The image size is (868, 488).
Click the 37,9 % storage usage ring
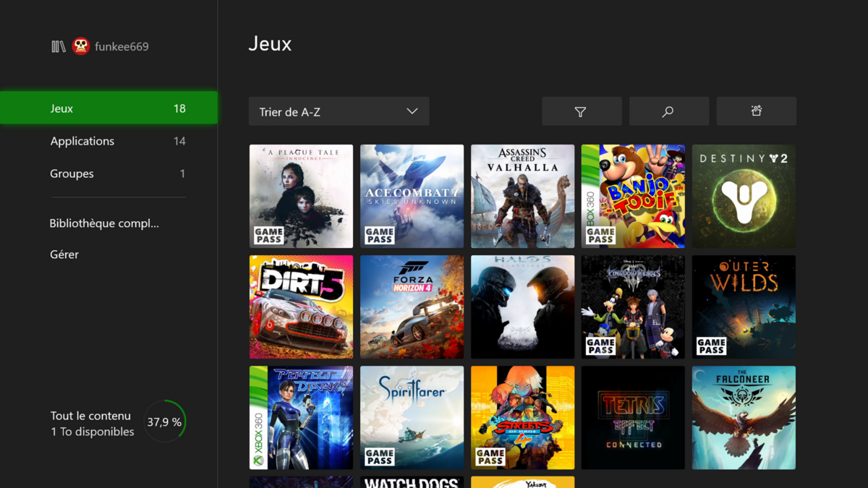(x=165, y=421)
